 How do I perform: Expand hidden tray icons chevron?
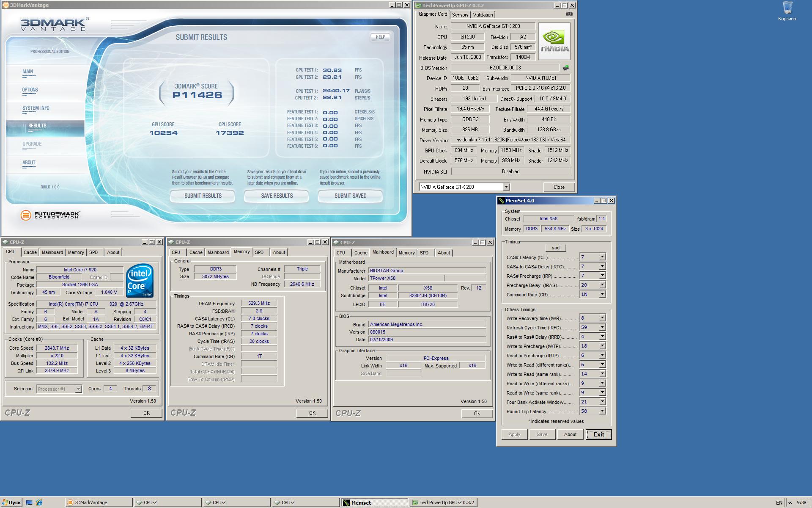790,502
